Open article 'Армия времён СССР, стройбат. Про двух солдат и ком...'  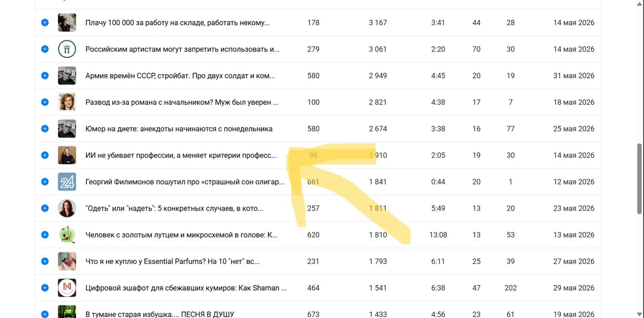coord(180,76)
